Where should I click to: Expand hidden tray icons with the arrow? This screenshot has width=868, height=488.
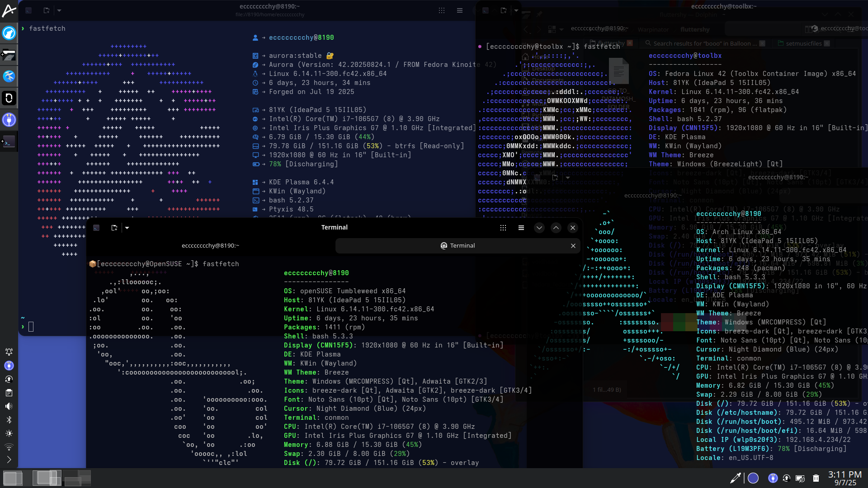[9, 460]
